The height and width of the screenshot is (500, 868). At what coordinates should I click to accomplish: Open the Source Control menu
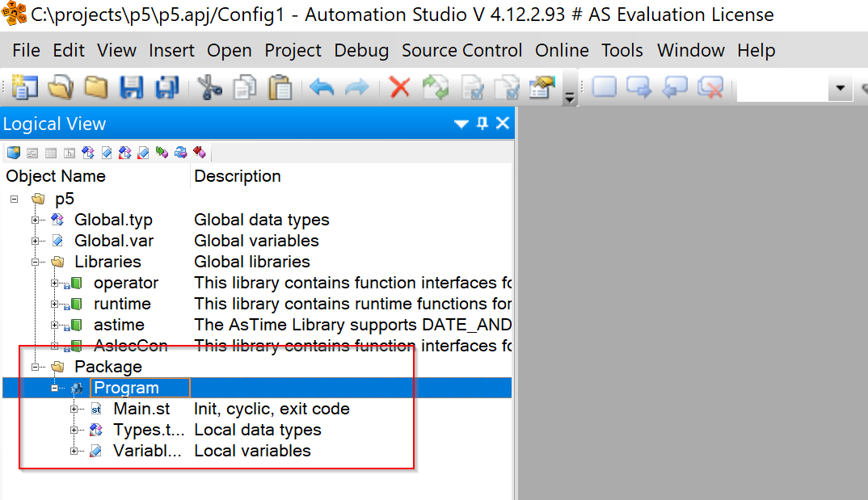click(461, 50)
